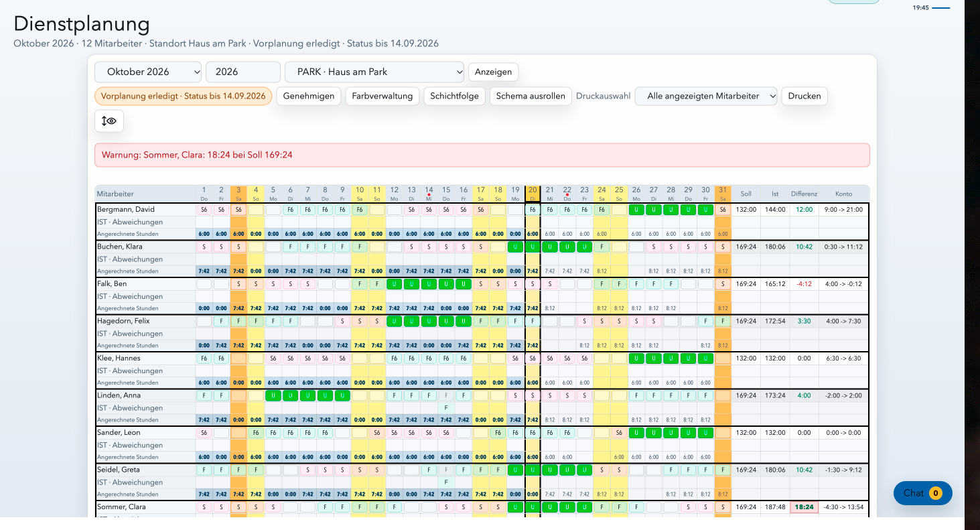Click day 20 Di column header
Viewport: 980px width, 530px height.
point(533,194)
